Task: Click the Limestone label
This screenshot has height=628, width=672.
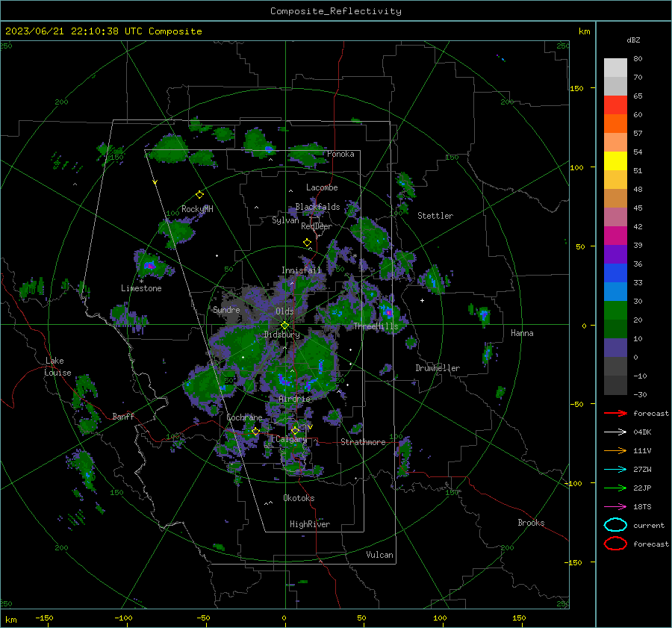Action: 141,288
